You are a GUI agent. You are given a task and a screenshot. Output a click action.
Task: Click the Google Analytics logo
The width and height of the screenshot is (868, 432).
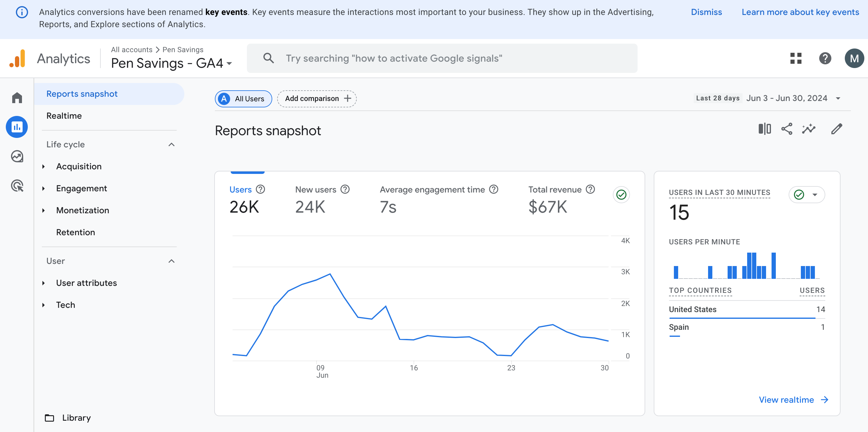point(17,59)
